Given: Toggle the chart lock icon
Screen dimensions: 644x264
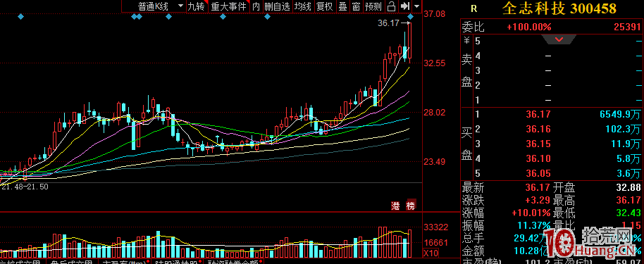Looking at the screenshot, I should [391, 6].
